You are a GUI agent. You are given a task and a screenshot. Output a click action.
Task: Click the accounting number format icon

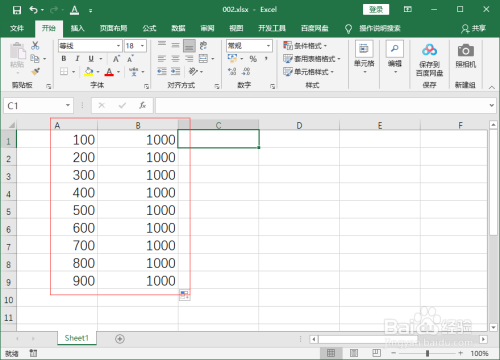point(232,59)
